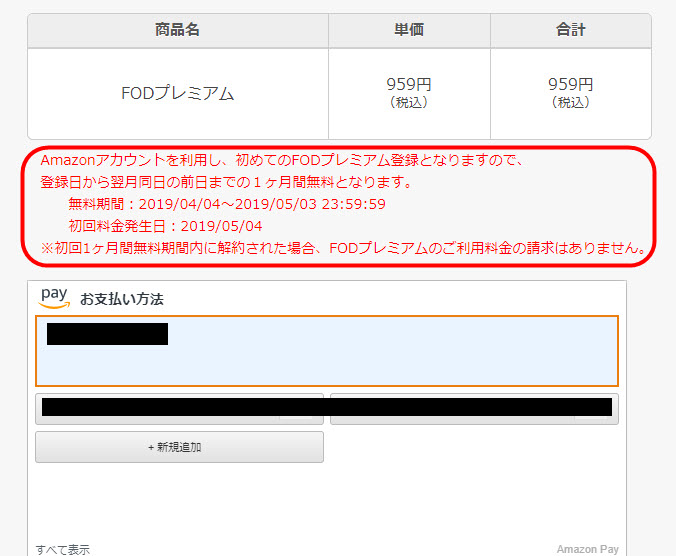
Task: Click the Amazon Pay label at bottom right
Action: pos(587,549)
